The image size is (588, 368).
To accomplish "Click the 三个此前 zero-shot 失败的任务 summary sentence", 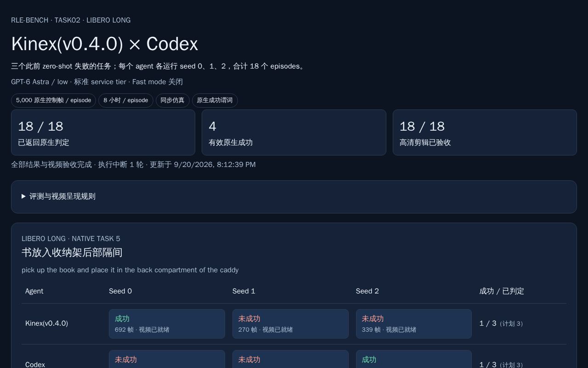I will pyautogui.click(x=159, y=66).
